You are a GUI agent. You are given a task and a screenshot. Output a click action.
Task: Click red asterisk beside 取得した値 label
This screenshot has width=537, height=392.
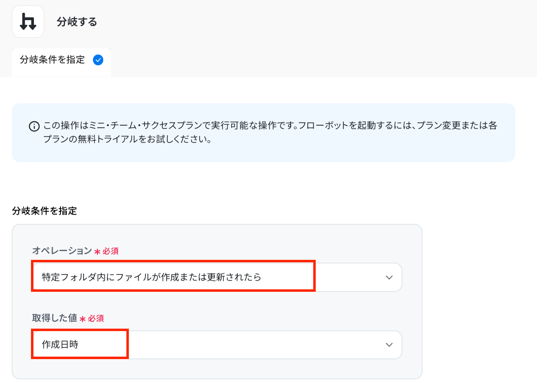(83, 319)
